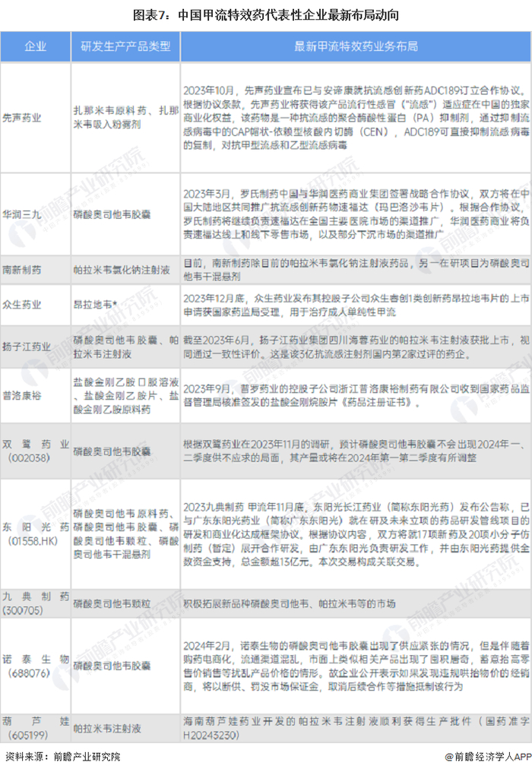This screenshot has width=532, height=772.
Task: Click the @前瞻经济学人APP credit
Action: coord(488,757)
